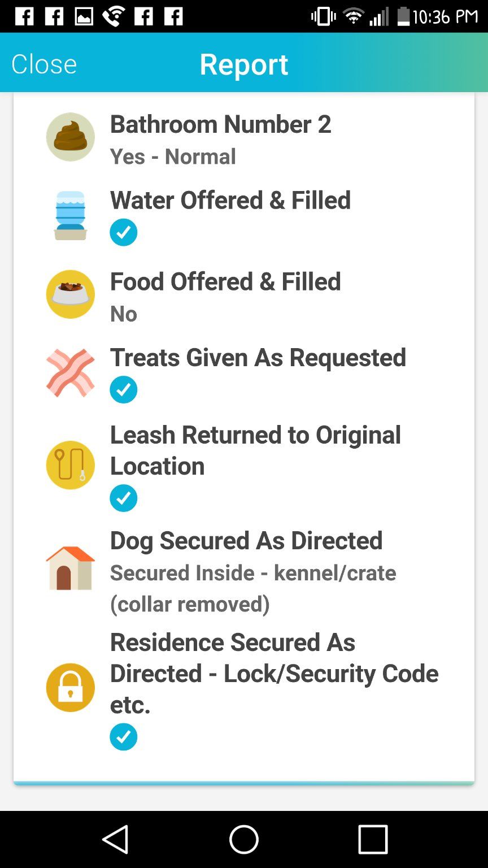488x868 pixels.
Task: Tap the Report header title
Action: 244,64
